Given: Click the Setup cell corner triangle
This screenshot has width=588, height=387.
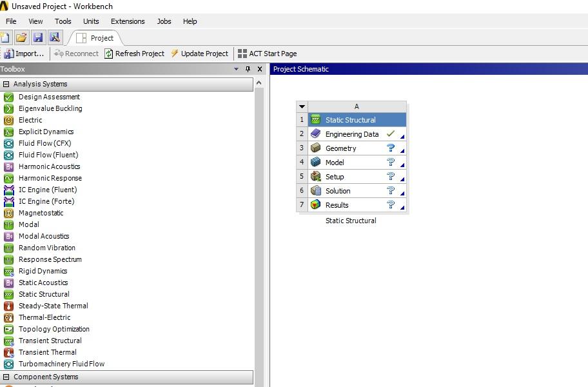Looking at the screenshot, I should [402, 179].
